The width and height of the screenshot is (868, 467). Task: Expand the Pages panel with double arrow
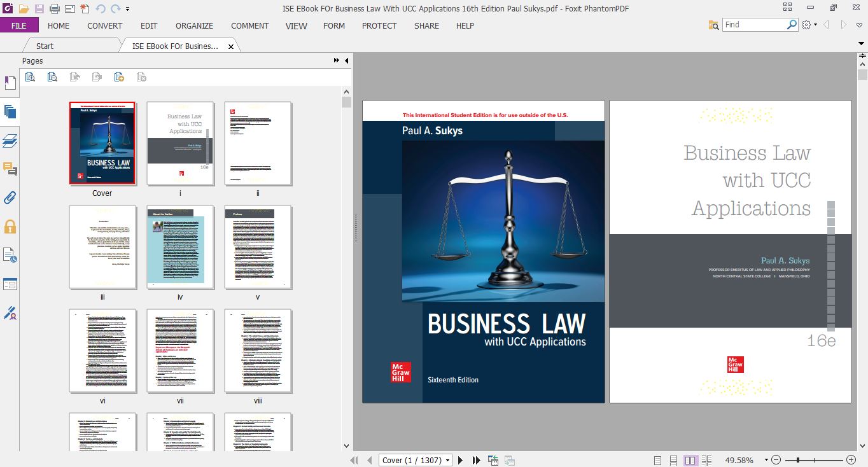click(x=337, y=60)
